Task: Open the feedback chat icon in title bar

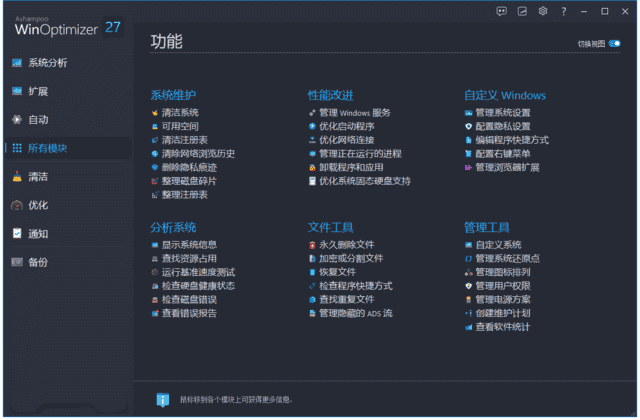Action: 501,11
